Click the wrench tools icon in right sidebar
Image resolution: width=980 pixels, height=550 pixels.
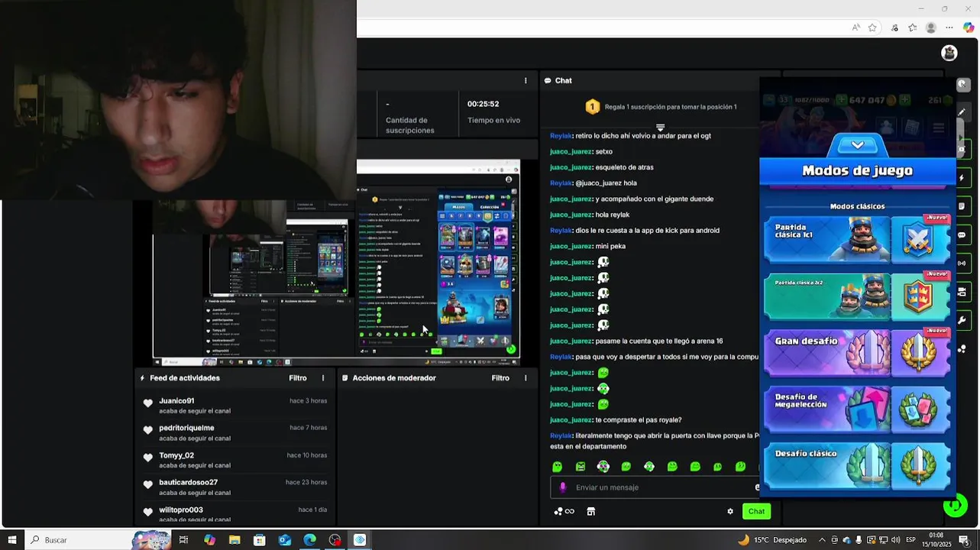tap(962, 320)
